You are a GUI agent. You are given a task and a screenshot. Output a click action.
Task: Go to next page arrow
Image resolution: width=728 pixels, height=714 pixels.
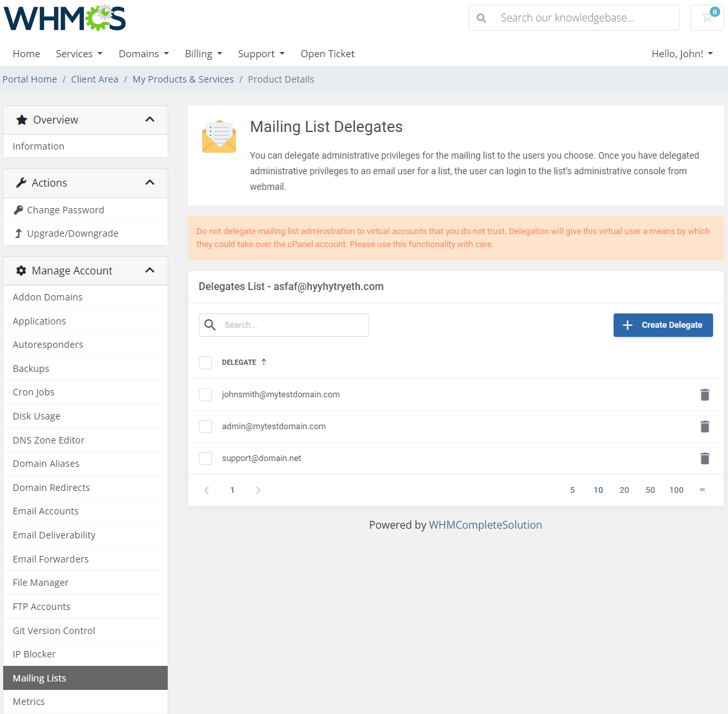[x=258, y=490]
